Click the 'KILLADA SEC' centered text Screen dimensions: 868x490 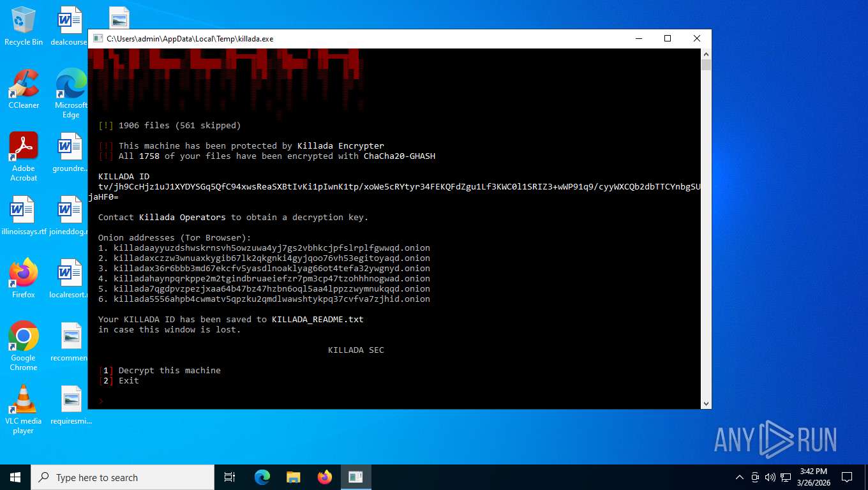pos(356,350)
